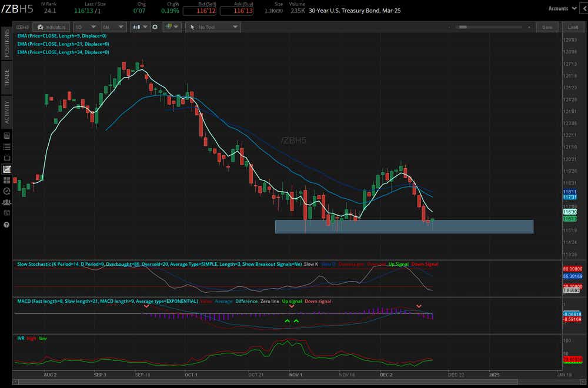Click the Ask (Buy) 116'13 price box

point(236,11)
